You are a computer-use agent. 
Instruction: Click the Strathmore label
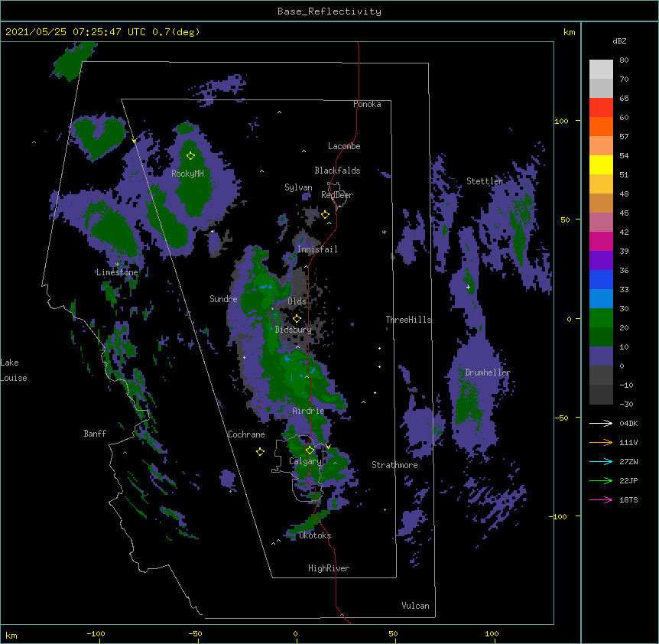[x=394, y=465]
